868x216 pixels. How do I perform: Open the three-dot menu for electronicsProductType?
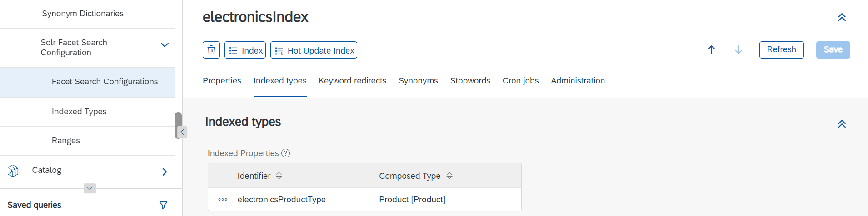(223, 200)
